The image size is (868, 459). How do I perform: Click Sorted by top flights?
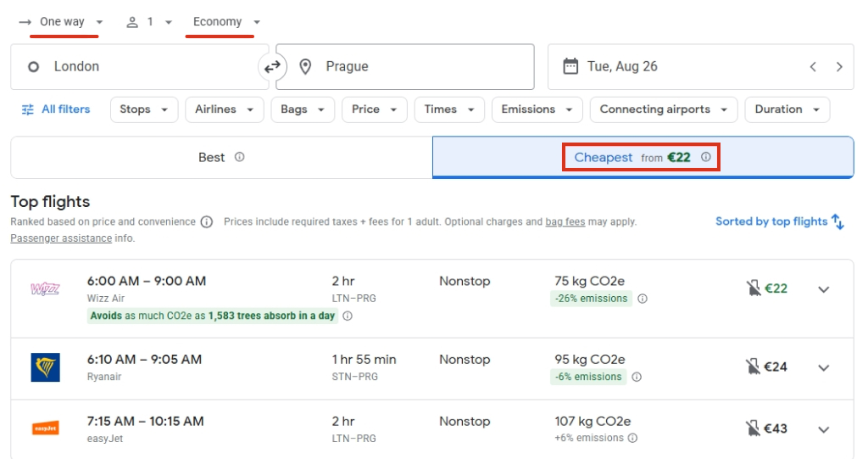(x=780, y=221)
